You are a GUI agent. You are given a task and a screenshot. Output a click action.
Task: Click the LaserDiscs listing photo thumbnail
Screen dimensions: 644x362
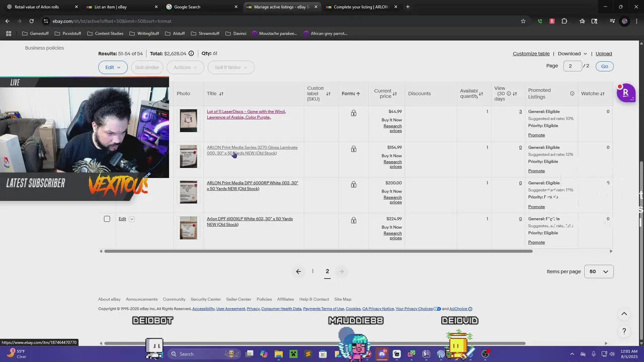tap(189, 121)
